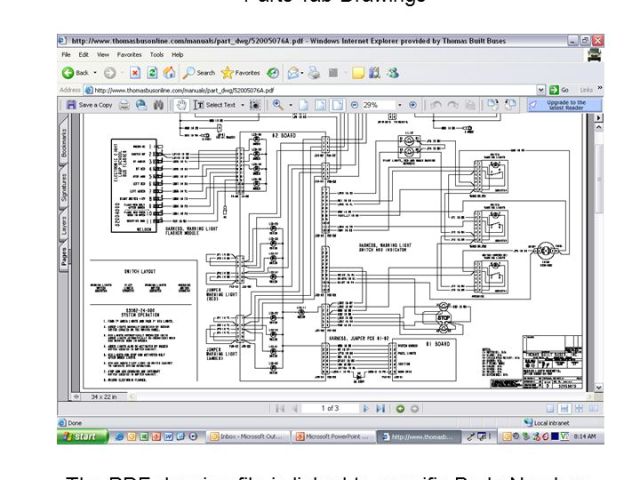Open the File menu
Image resolution: width=640 pixels, height=480 pixels.
(x=66, y=54)
